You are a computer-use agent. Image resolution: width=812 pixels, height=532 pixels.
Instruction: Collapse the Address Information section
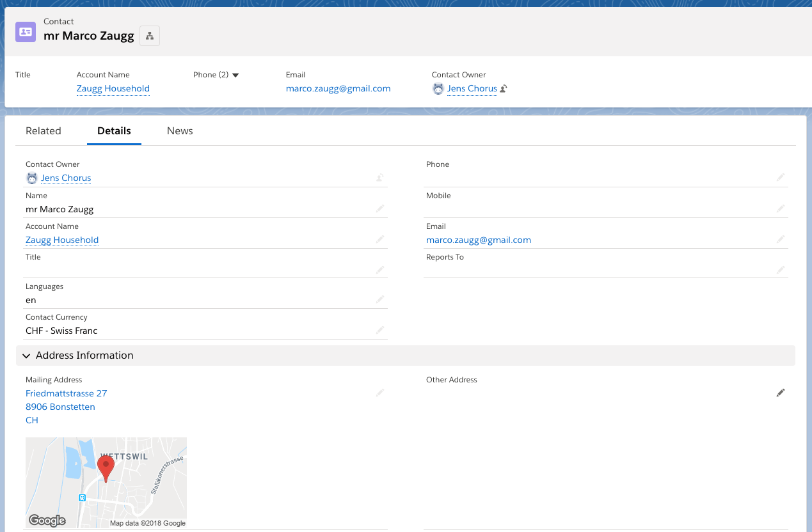point(26,356)
